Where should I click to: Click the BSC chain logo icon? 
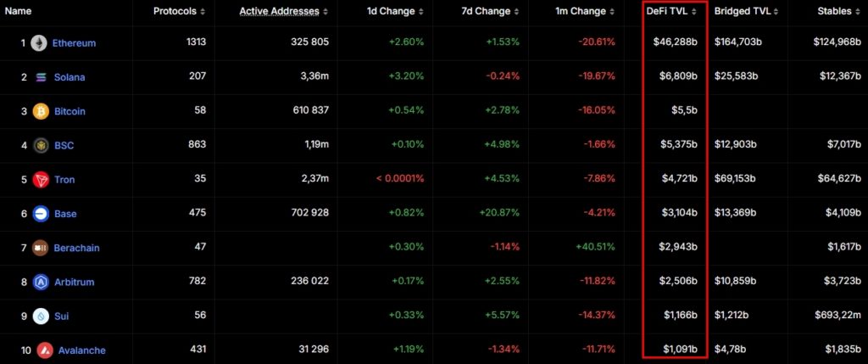pyautogui.click(x=40, y=145)
